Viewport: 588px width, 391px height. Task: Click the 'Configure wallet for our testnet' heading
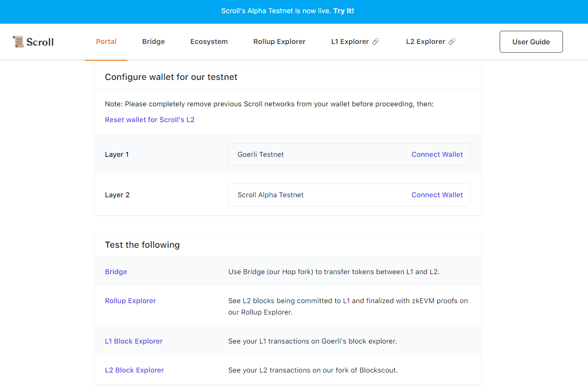171,77
